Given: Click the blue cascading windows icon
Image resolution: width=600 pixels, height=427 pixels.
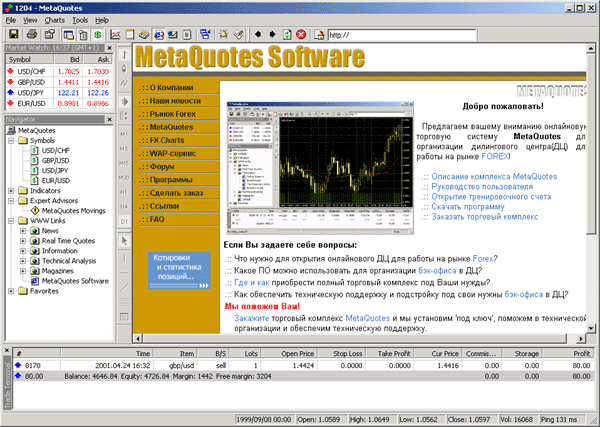Looking at the screenshot, I should coord(205,35).
